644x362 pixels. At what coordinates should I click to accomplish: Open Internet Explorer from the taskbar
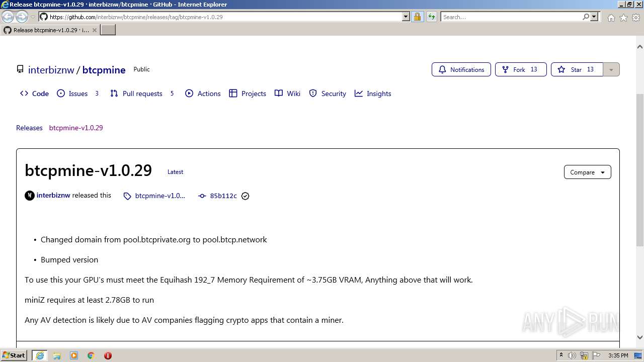[40, 355]
